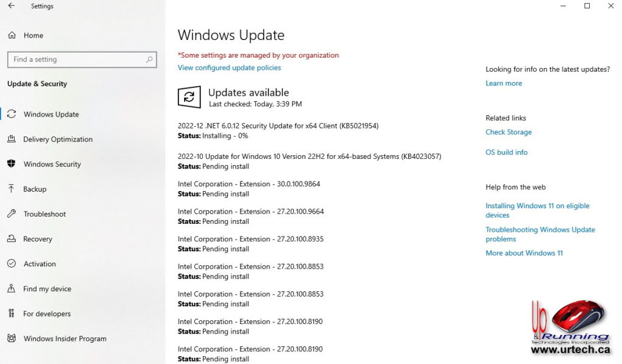The image size is (622, 364).
Task: Open Windows Insider Program page
Action: click(x=64, y=339)
